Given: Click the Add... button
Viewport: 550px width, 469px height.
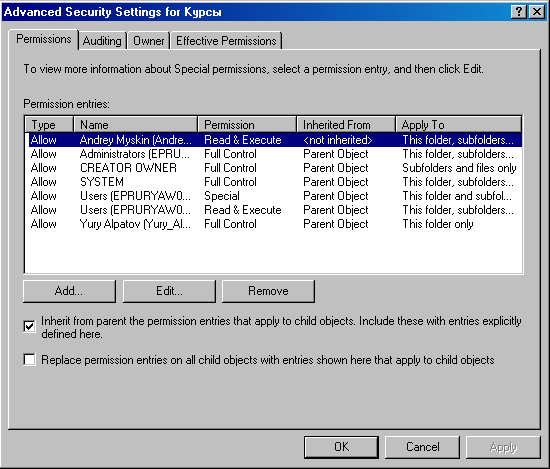Looking at the screenshot, I should [x=69, y=291].
